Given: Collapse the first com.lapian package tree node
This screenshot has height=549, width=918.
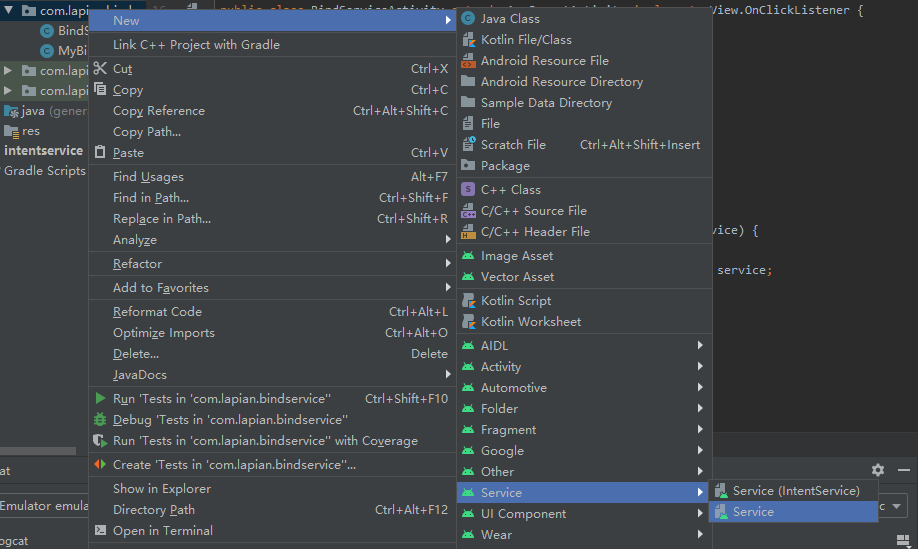Looking at the screenshot, I should (x=9, y=10).
